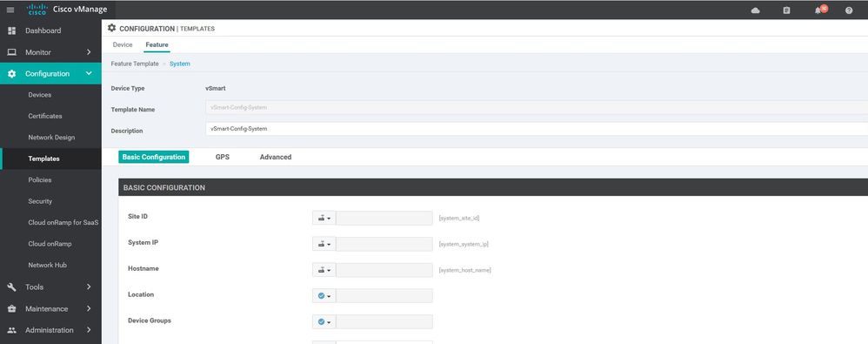The width and height of the screenshot is (868, 344).
Task: Jump to Basic Configuration section
Action: point(154,158)
